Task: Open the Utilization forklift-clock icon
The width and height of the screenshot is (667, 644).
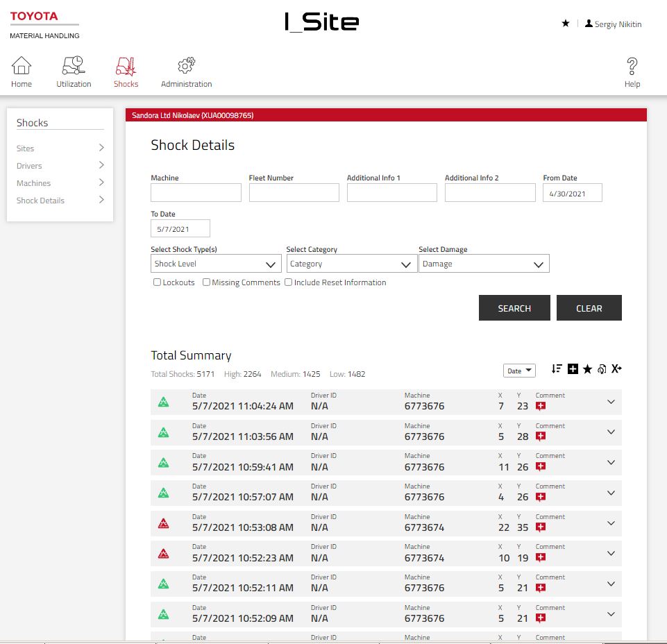Action: click(74, 65)
